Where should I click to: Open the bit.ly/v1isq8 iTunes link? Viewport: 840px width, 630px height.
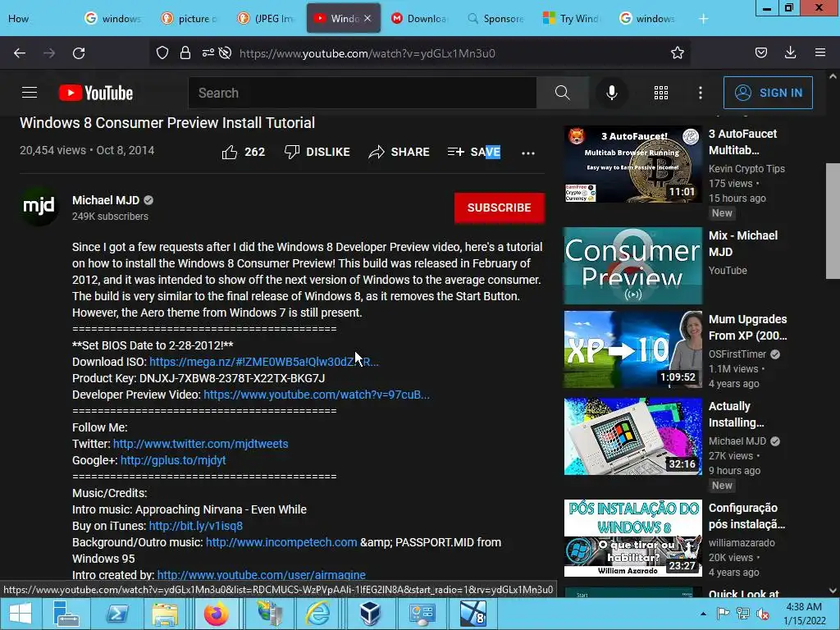coord(195,526)
